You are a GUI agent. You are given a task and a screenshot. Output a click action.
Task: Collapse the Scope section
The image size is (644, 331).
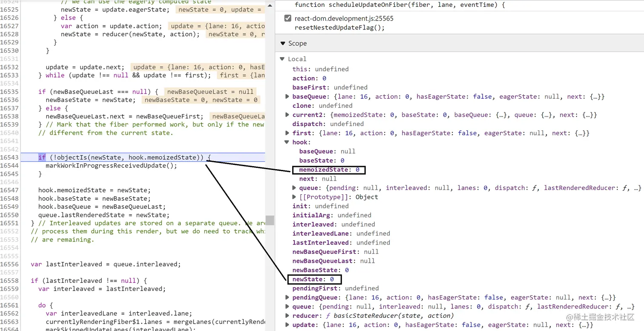click(x=282, y=43)
